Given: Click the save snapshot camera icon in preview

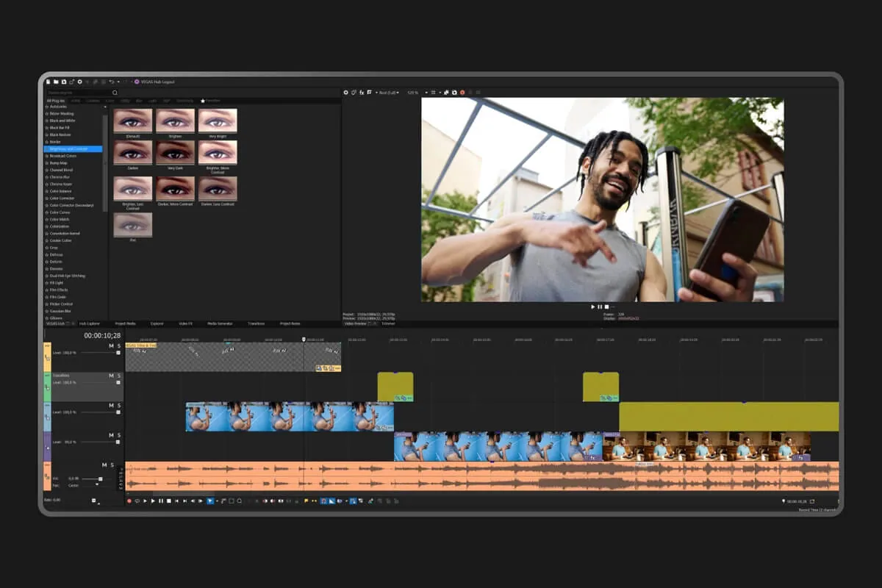Looking at the screenshot, I should pos(454,93).
